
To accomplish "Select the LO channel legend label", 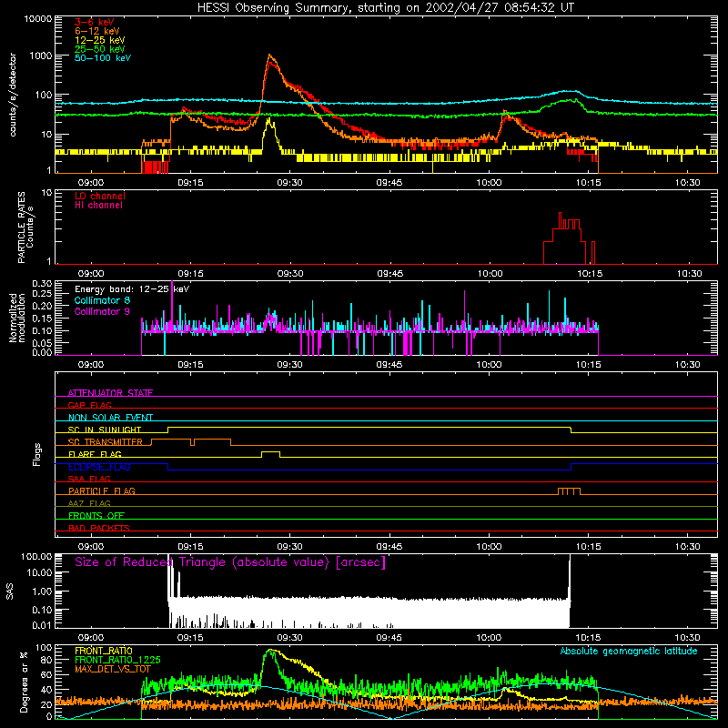I will tap(100, 197).
